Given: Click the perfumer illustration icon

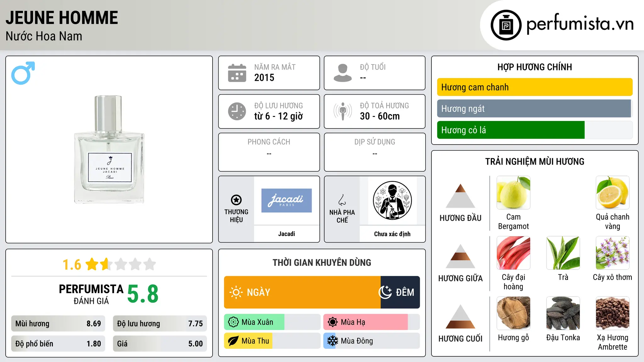Looking at the screenshot, I should (x=392, y=200).
